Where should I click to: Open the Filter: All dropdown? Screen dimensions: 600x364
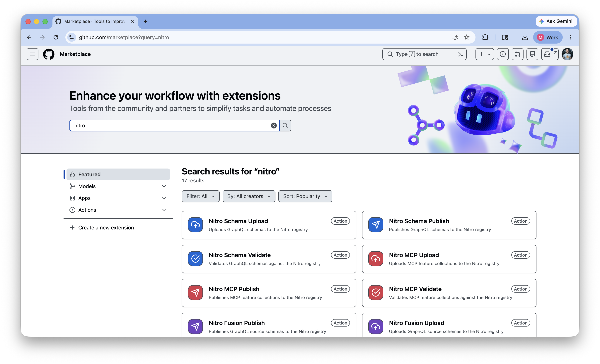click(x=200, y=196)
